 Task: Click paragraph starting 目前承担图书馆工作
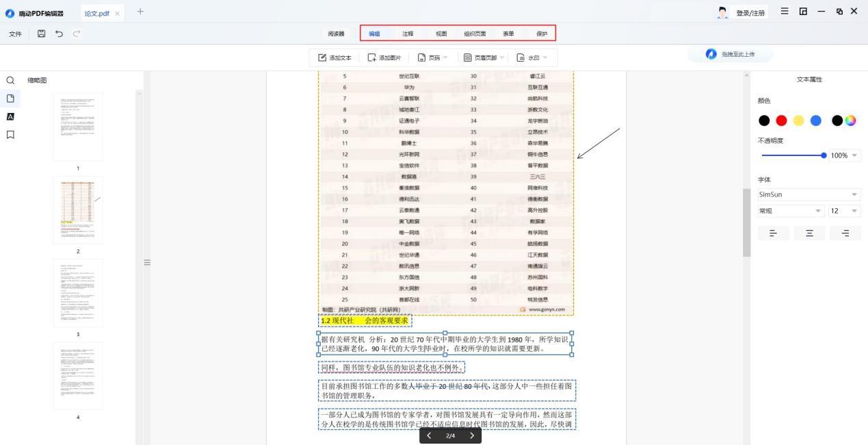(x=447, y=390)
